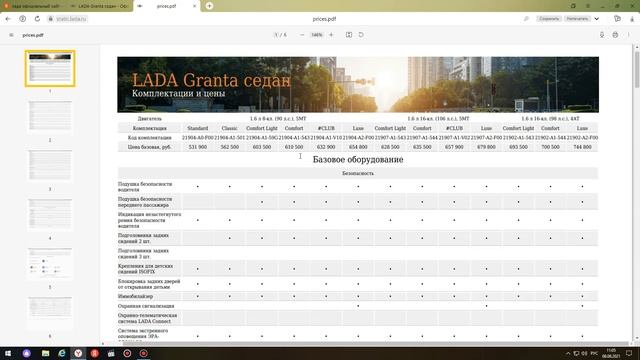Open volume control in system tray

(584, 353)
